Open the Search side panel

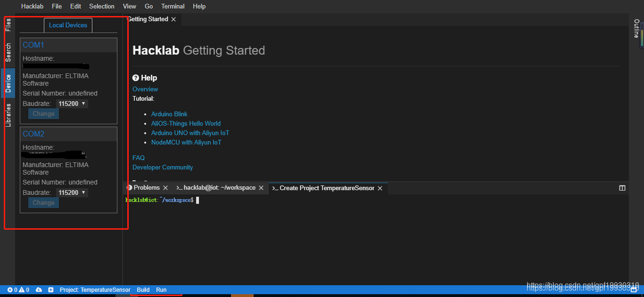coord(8,52)
